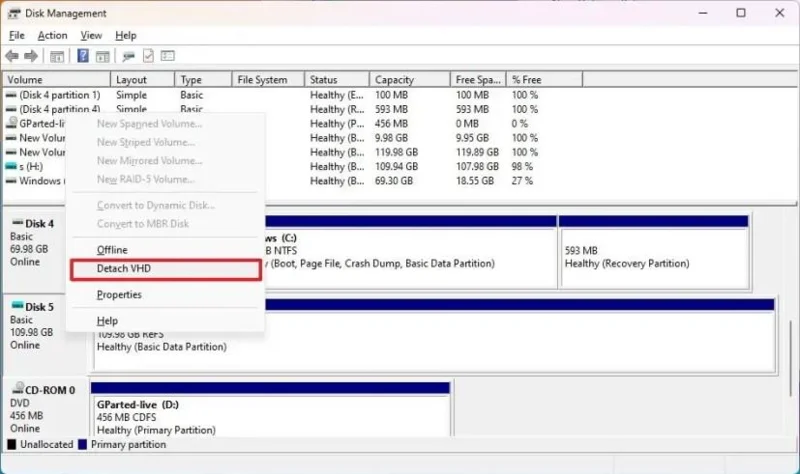Sort by the Capacity column header
Screen dimensions: 800x474
pos(410,80)
